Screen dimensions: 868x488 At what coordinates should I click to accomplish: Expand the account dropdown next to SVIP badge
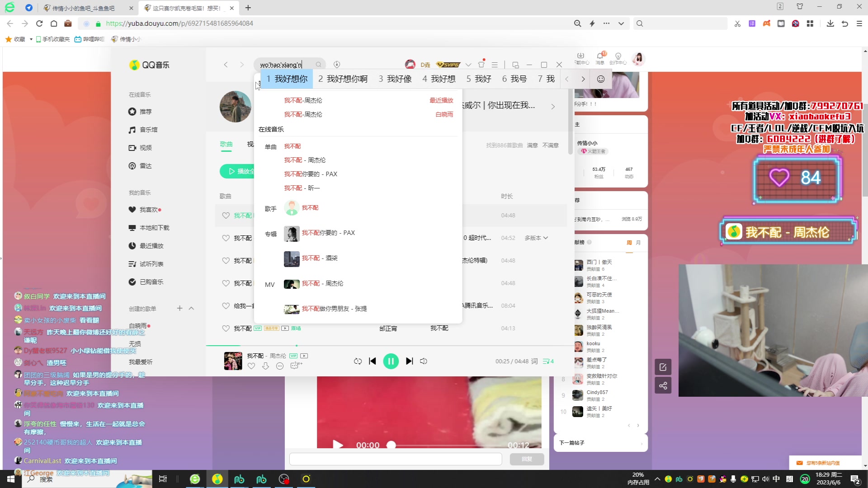pyautogui.click(x=468, y=65)
